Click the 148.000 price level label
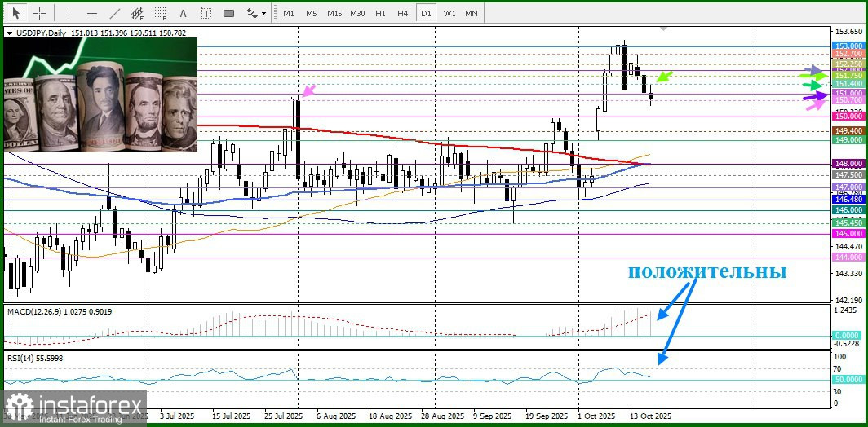The image size is (868, 427). tap(848, 164)
